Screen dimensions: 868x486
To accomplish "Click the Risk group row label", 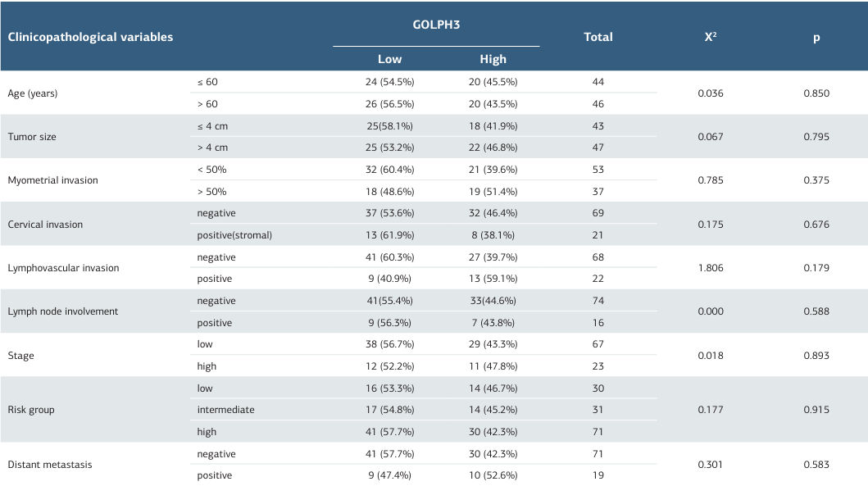I will (30, 410).
